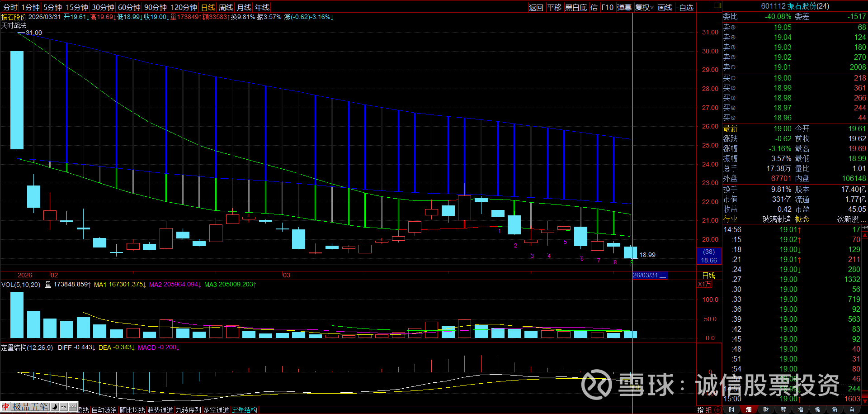Click the 19.01 sell price row
Viewport: 868px width, 414px height.
pyautogui.click(x=795, y=67)
